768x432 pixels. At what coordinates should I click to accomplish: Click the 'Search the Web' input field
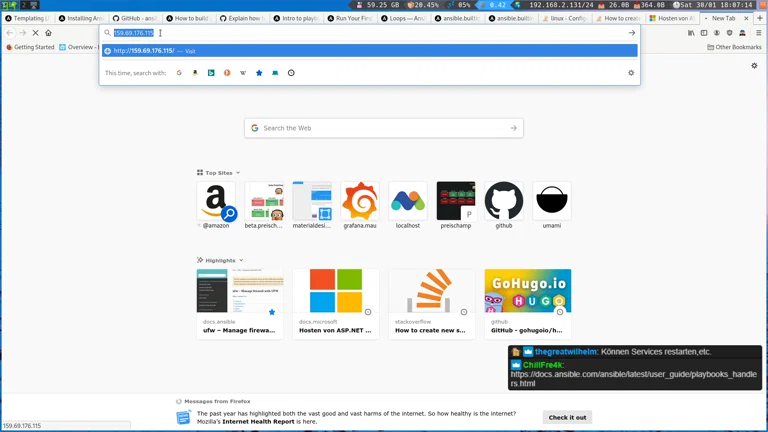(384, 128)
